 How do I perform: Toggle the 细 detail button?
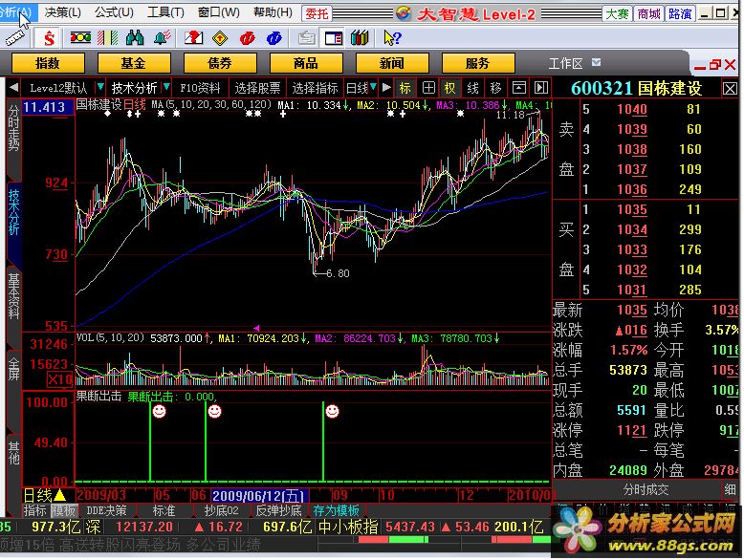pos(730,490)
